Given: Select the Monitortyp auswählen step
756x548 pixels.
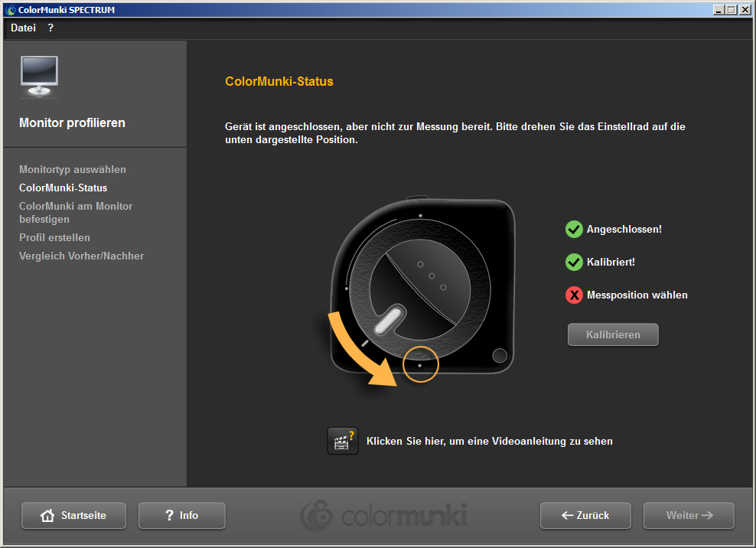Looking at the screenshot, I should 73,169.
